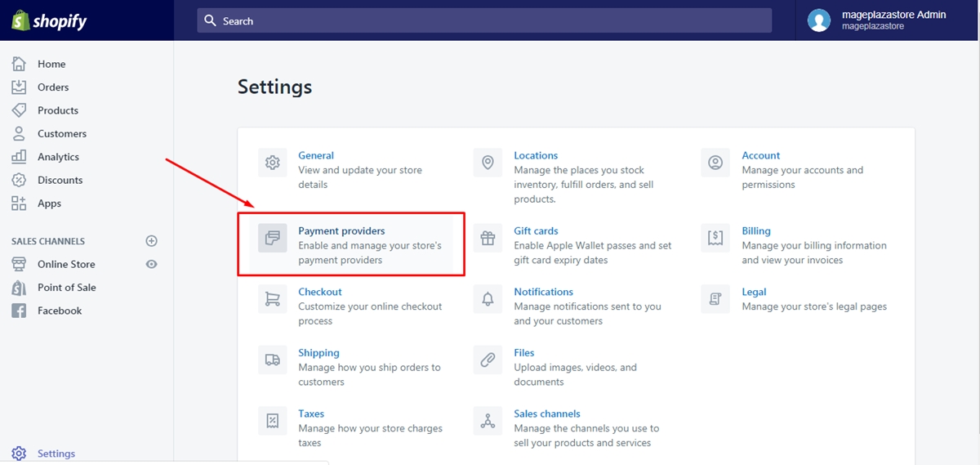Go to Products in the sidebar

[57, 110]
